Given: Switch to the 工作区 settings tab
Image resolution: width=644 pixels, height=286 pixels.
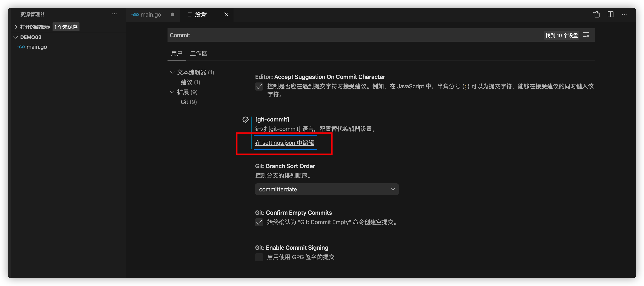Looking at the screenshot, I should coord(198,53).
